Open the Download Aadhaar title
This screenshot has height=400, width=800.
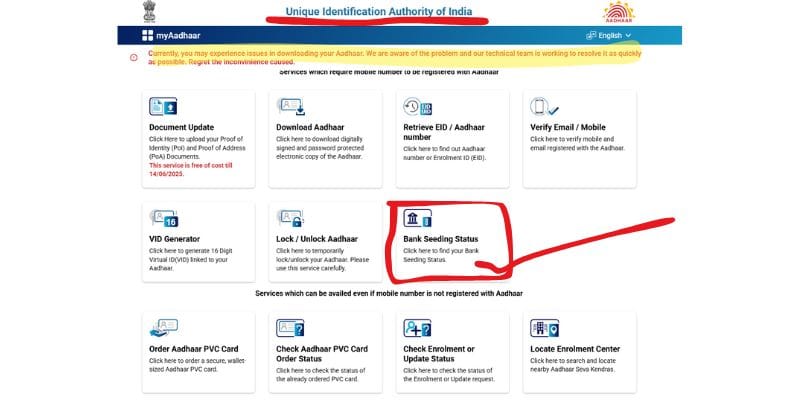tap(310, 128)
